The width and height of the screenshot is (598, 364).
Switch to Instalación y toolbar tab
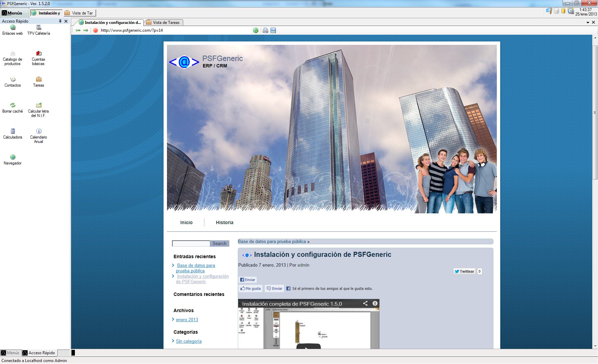[x=46, y=13]
